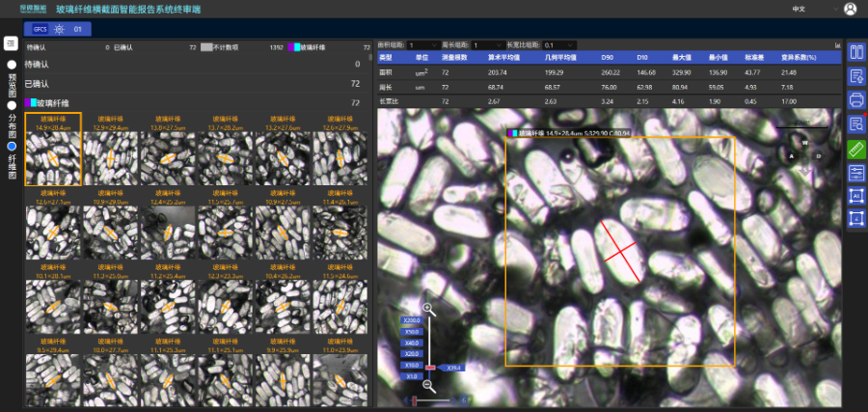This screenshot has width=868, height=412.
Task: Open the 周长组距 dropdown
Action: pos(486,44)
